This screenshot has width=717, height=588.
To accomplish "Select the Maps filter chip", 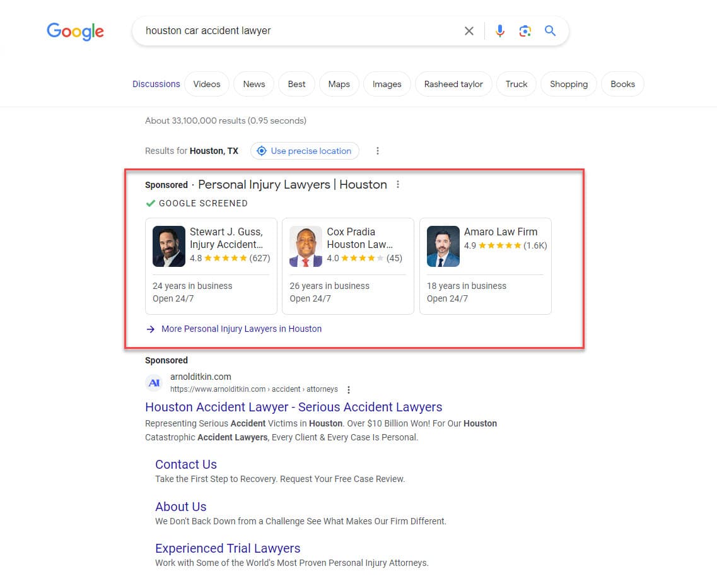I will point(339,84).
